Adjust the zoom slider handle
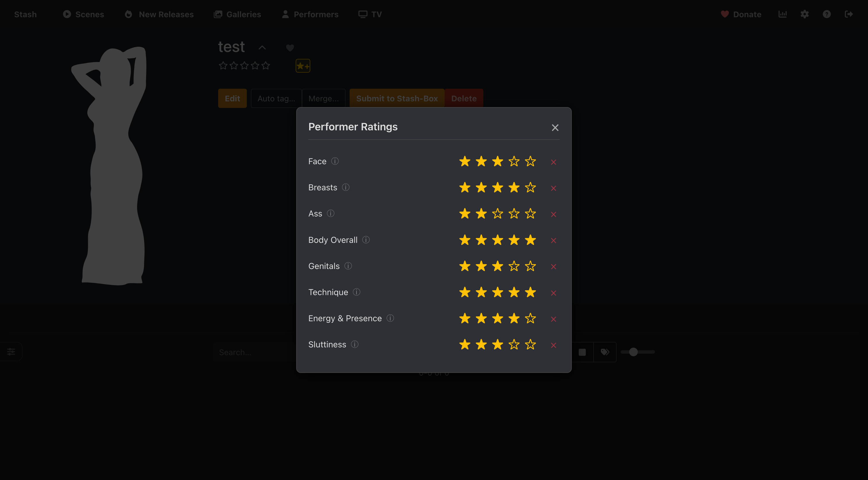Viewport: 868px width, 480px height. [x=633, y=352]
